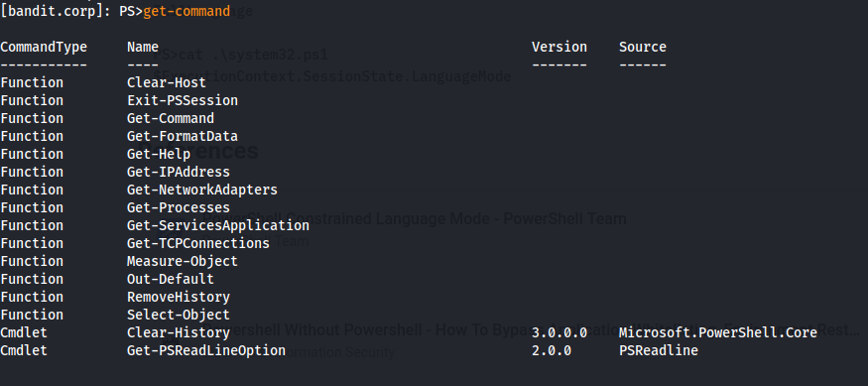Click Measure-Object in the Name column
Viewport: 868px width, 386px height.
[183, 261]
